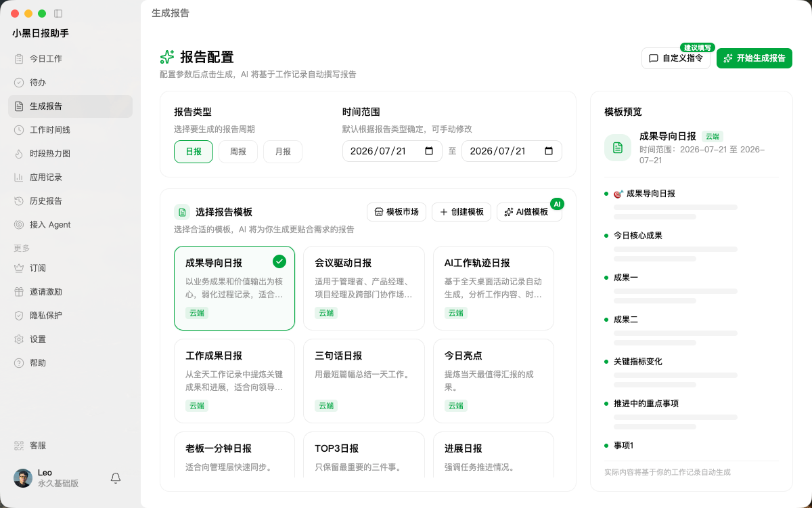The width and height of the screenshot is (812, 508).
Task: Select 会议驱动日报 template card
Action: (364, 288)
